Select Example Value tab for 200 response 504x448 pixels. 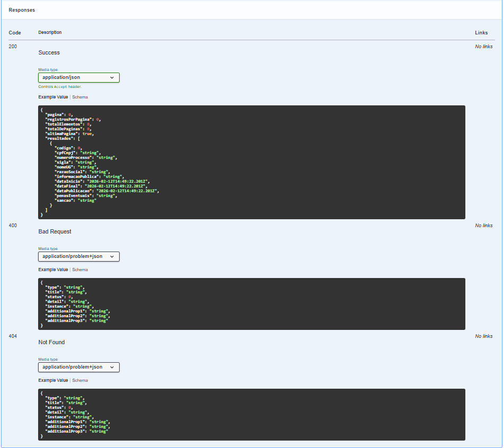(x=53, y=97)
